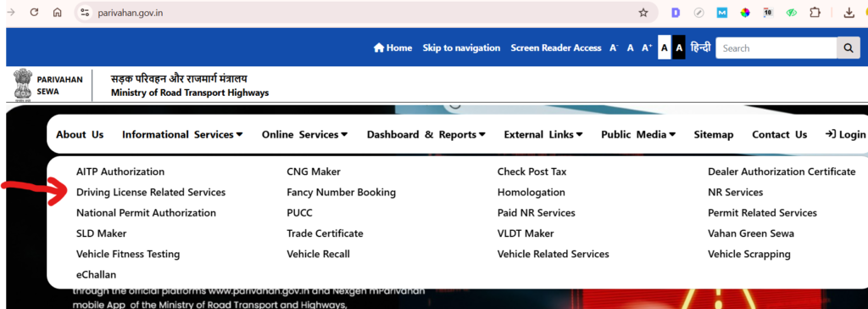Open Vehicle Related Services
868x309 pixels.
pyautogui.click(x=553, y=254)
